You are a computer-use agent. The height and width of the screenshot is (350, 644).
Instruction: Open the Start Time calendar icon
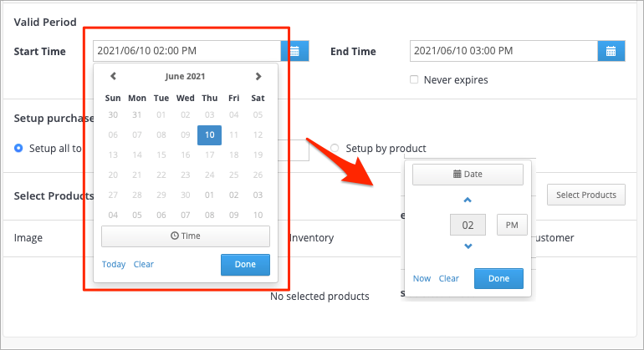coord(295,51)
